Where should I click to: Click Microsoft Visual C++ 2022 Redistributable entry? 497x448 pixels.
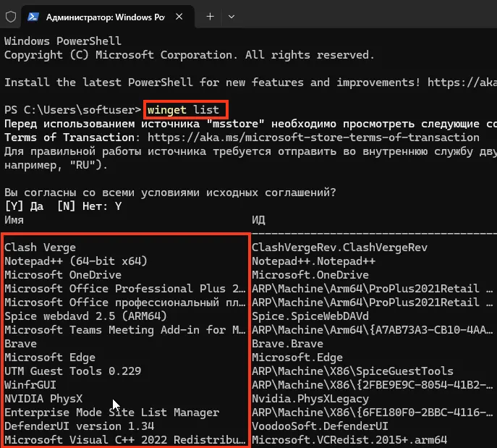tap(125, 440)
